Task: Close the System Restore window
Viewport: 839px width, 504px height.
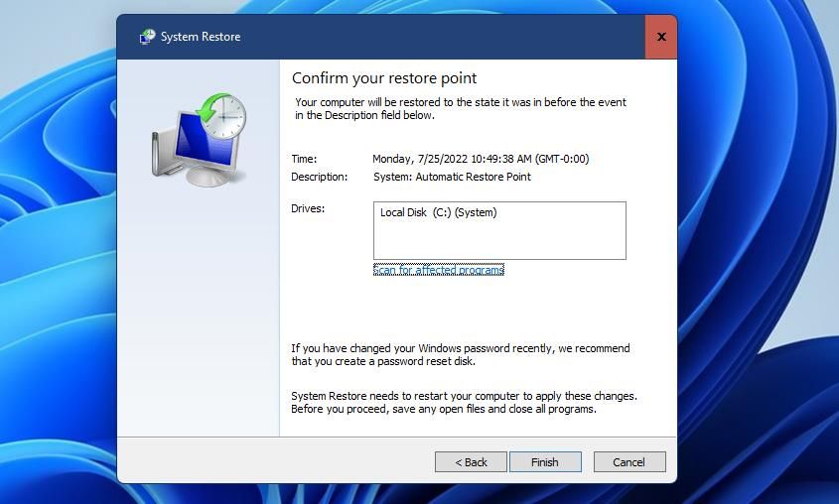Action: [661, 37]
